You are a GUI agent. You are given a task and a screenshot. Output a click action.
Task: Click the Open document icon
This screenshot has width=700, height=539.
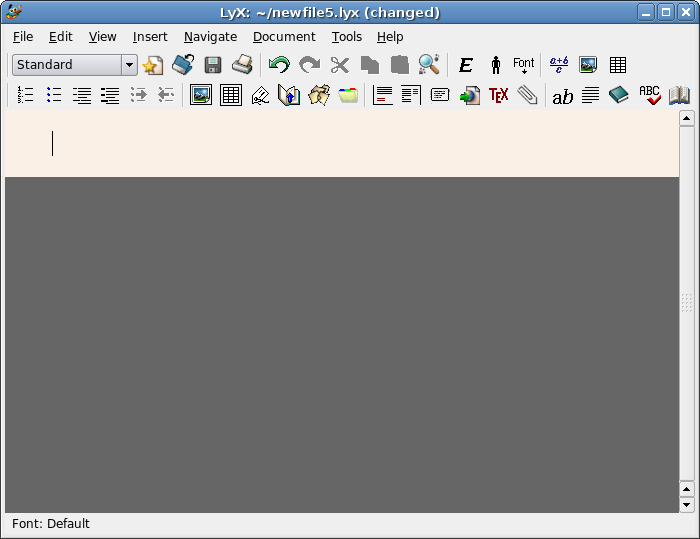pos(183,65)
